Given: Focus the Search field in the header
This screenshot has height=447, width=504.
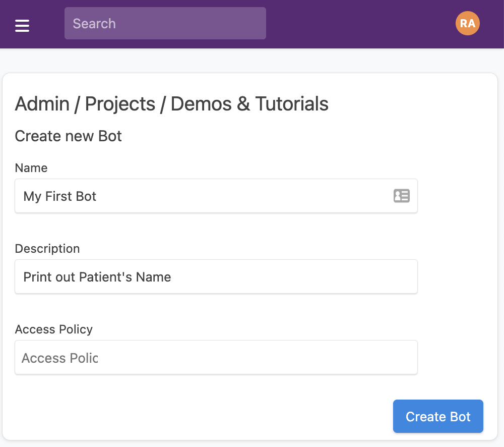Looking at the screenshot, I should 165,23.
